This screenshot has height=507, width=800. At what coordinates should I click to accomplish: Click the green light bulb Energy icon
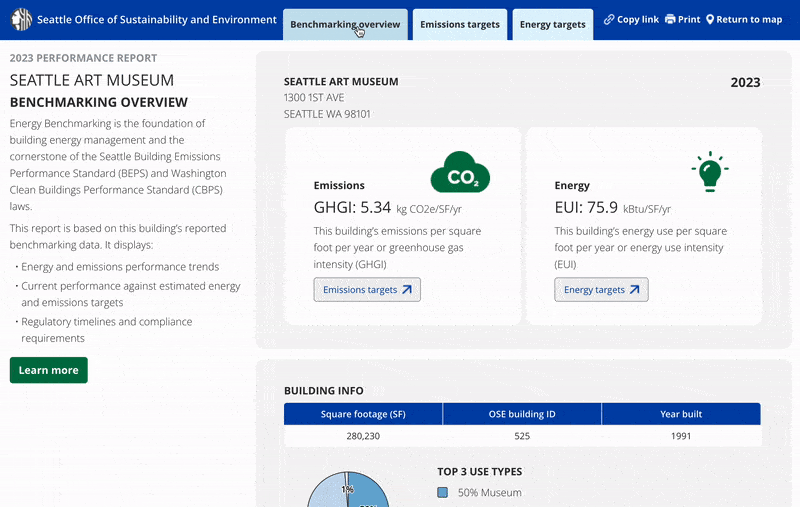[x=710, y=171]
